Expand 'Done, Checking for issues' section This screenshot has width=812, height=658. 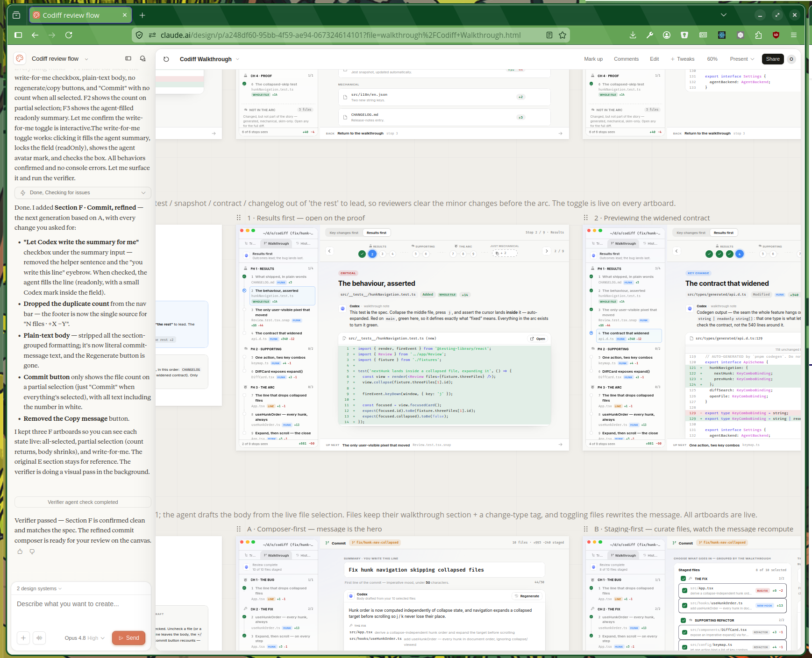click(x=83, y=192)
